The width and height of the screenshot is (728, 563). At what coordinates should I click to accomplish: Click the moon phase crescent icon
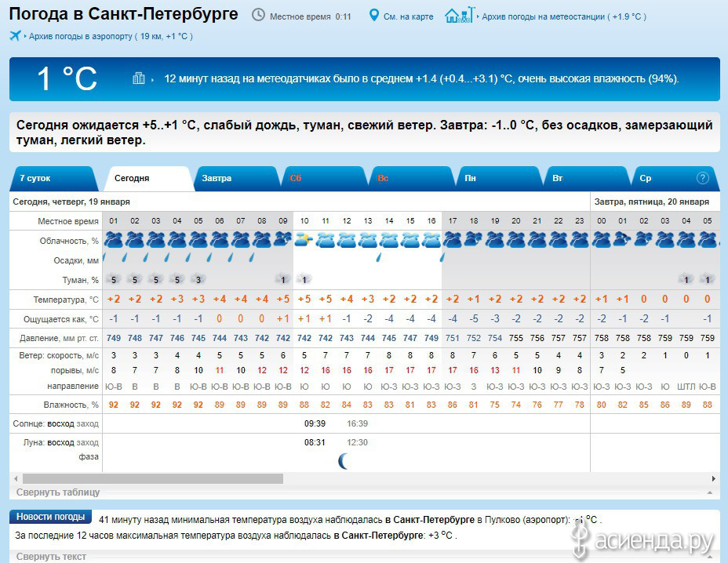(344, 461)
